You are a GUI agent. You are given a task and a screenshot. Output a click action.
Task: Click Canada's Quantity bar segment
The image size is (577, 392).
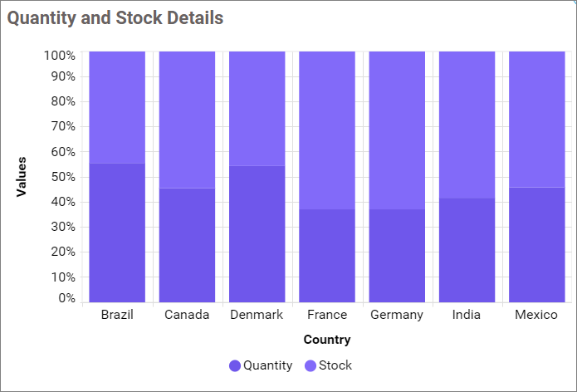[x=187, y=245]
